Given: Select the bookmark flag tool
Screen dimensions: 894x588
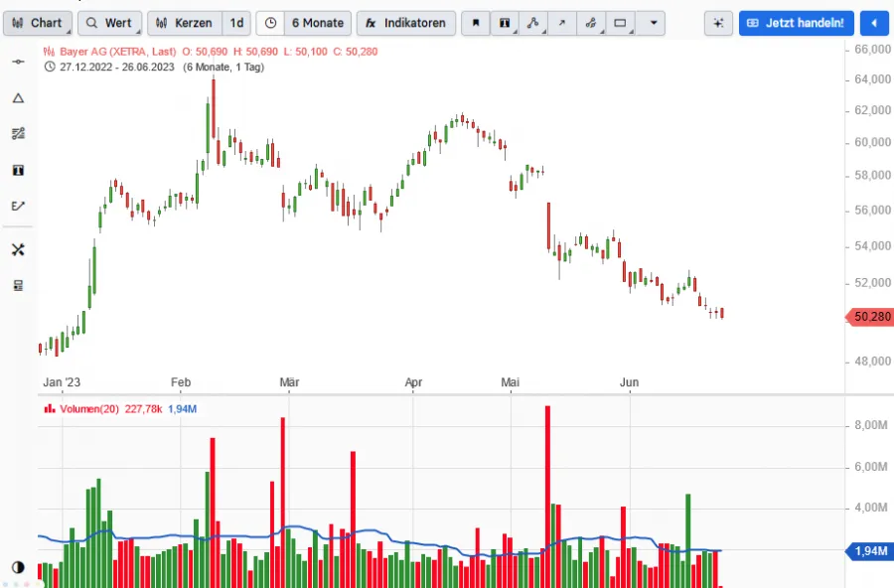Looking at the screenshot, I should click(475, 23).
